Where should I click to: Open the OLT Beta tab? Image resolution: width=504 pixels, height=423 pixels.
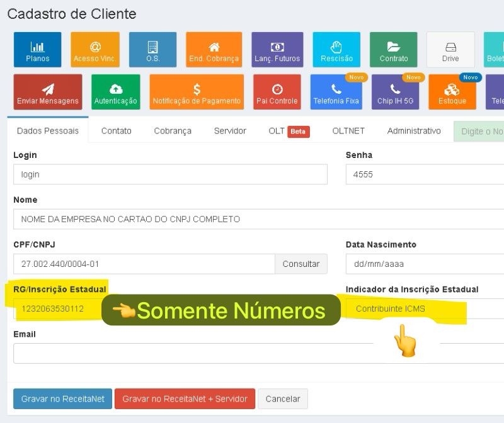pos(289,131)
